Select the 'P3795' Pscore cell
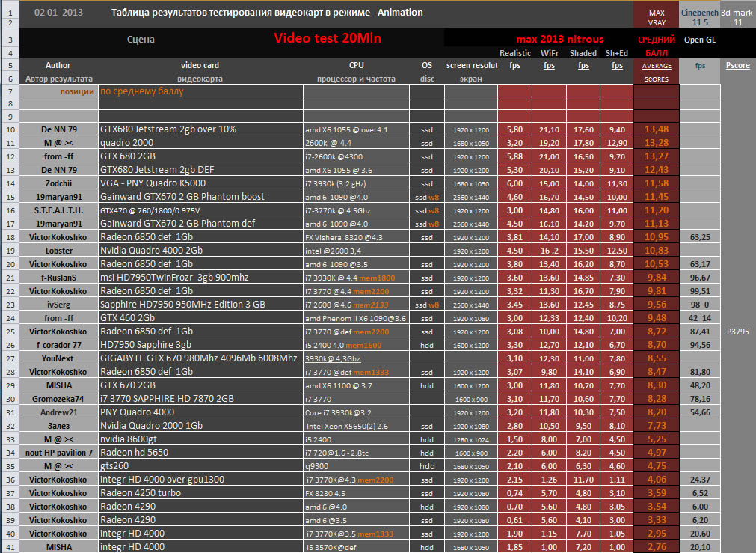Screen dimensions: 756x553 point(737,332)
